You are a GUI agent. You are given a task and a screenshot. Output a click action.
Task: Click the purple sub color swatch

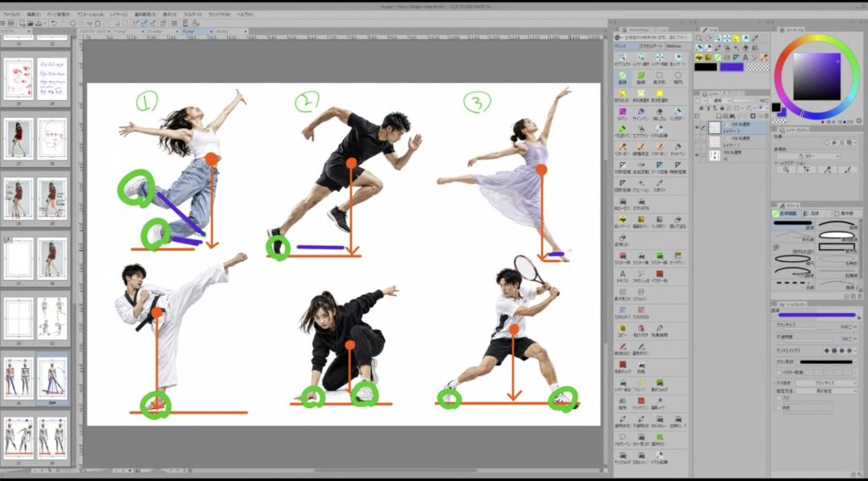pos(732,67)
